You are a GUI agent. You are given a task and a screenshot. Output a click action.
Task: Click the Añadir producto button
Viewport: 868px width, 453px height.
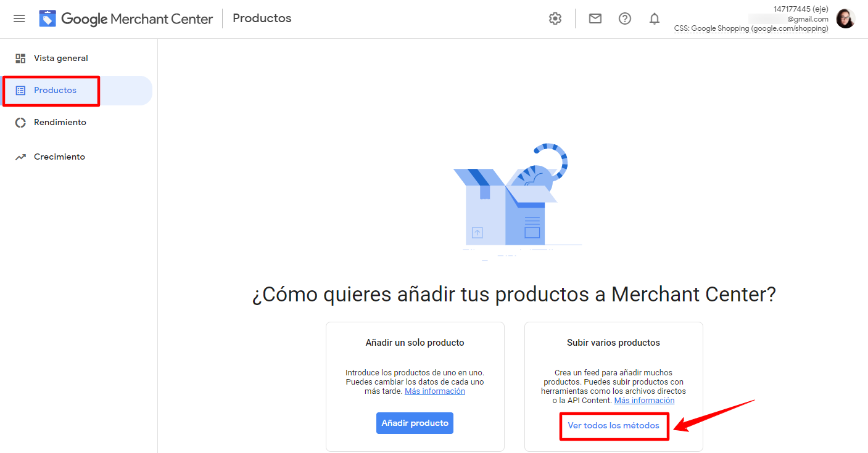[x=415, y=423]
